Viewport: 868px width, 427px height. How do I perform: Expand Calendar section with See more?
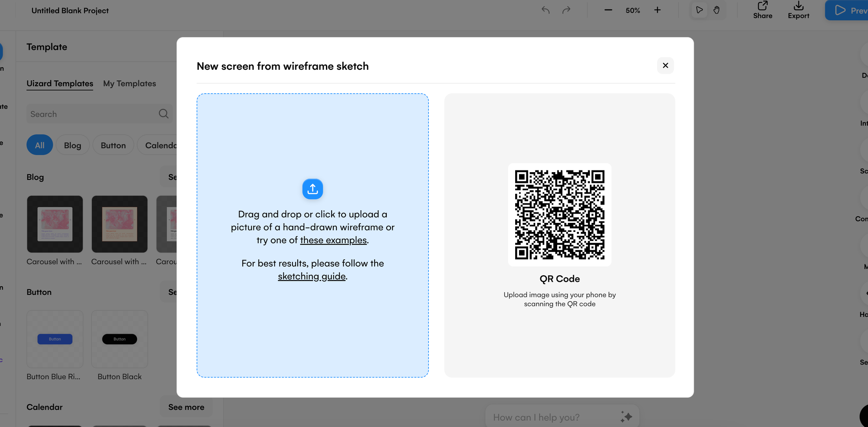click(186, 407)
